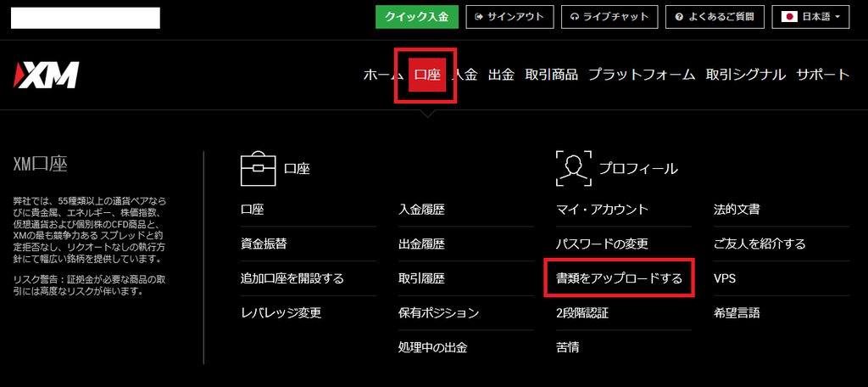The image size is (868, 387).
Task: Open マイ・アカウント
Action: [x=602, y=210]
